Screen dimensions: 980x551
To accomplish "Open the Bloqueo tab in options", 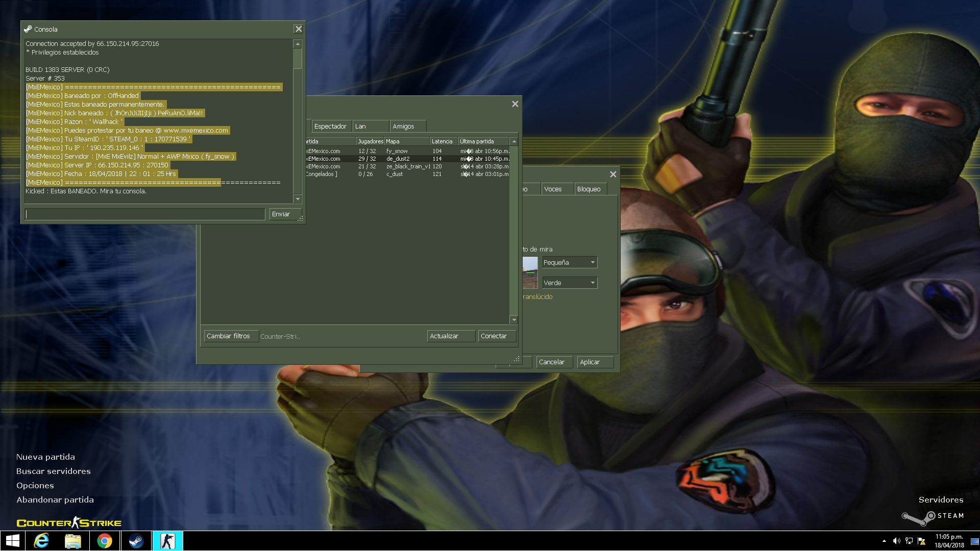I will coord(591,189).
